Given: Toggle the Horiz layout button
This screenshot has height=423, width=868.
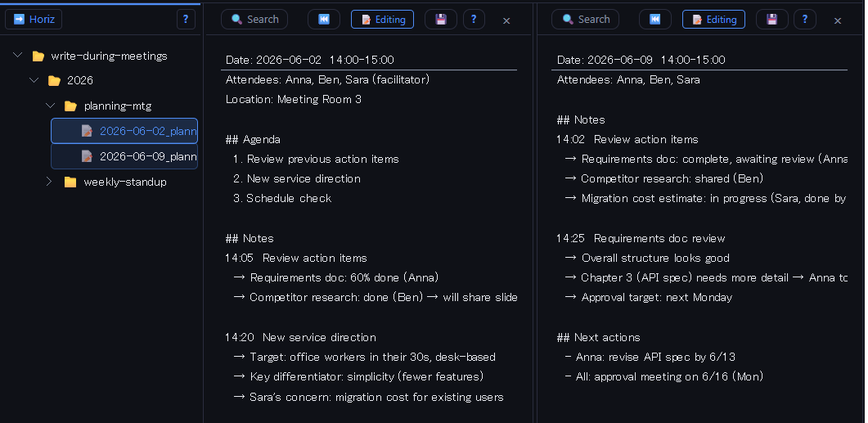Looking at the screenshot, I should tap(34, 20).
